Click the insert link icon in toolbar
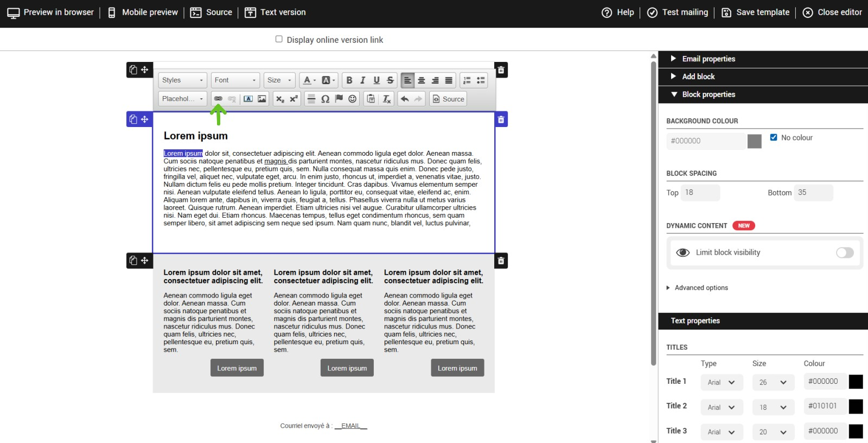The height and width of the screenshot is (443, 868). (218, 99)
